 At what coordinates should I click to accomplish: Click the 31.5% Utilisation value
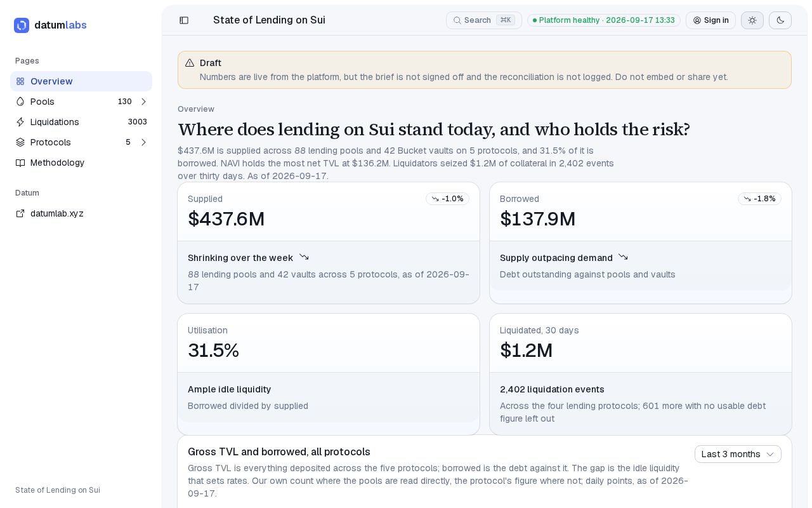213,351
